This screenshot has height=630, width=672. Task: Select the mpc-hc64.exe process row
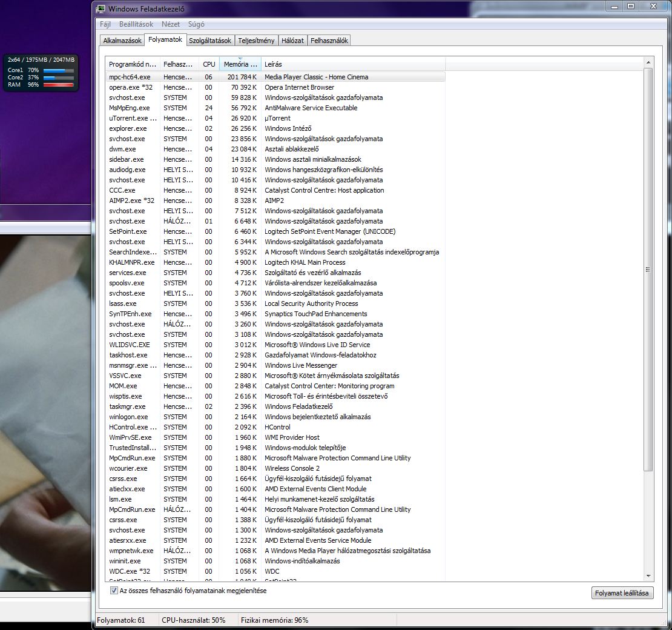pyautogui.click(x=275, y=77)
